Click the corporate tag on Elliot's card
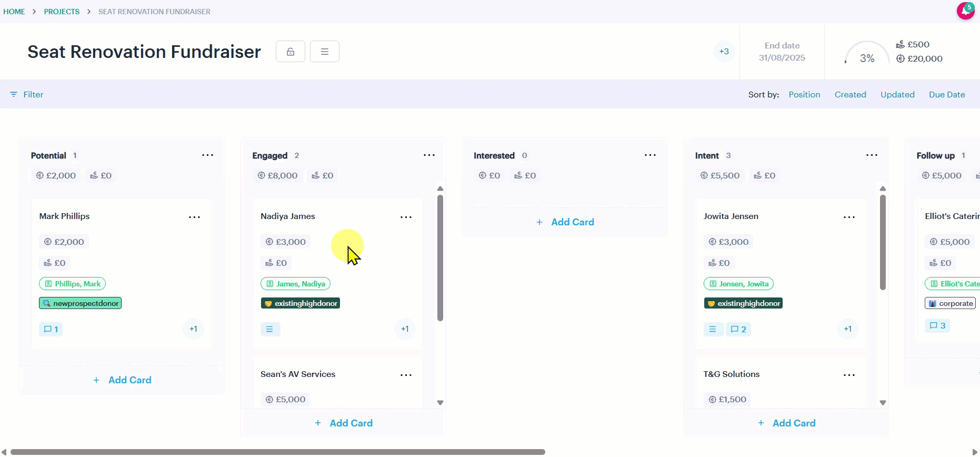The width and height of the screenshot is (980, 457). tap(950, 303)
